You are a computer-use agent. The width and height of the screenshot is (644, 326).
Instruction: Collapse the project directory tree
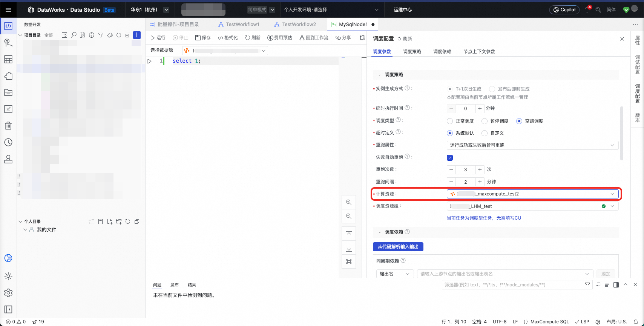point(20,35)
